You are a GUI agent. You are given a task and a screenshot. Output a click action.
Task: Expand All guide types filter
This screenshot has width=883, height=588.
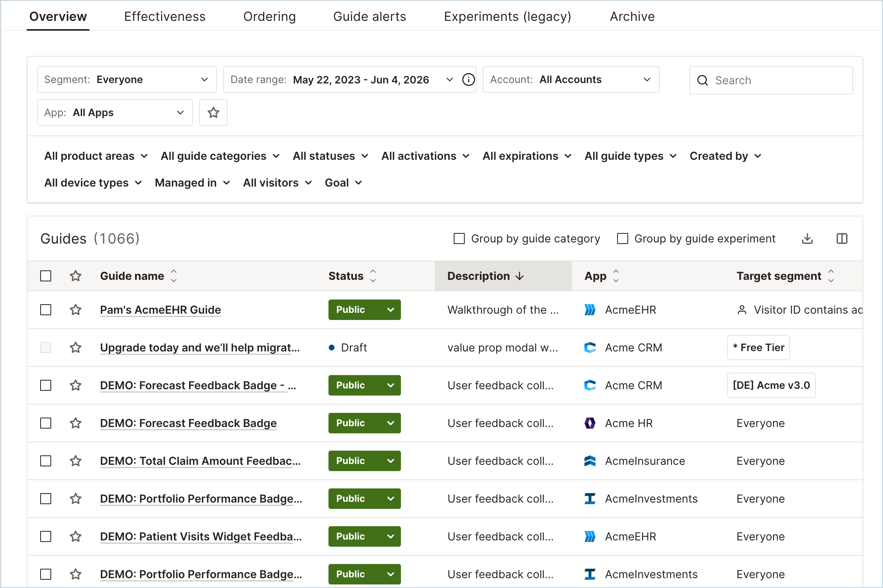tap(631, 156)
